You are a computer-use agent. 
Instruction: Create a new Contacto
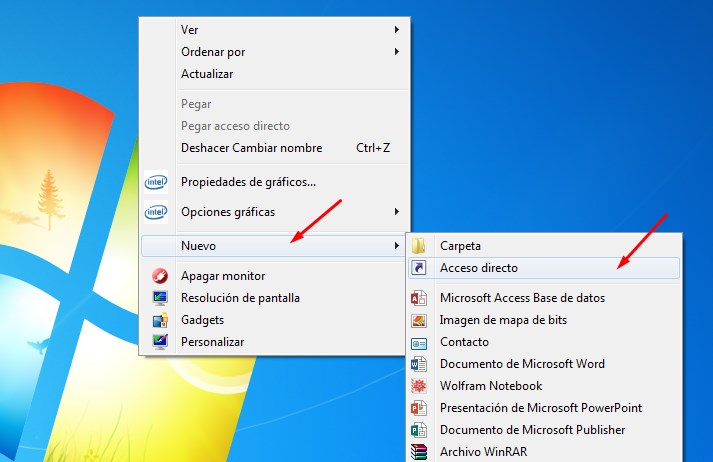point(544,342)
